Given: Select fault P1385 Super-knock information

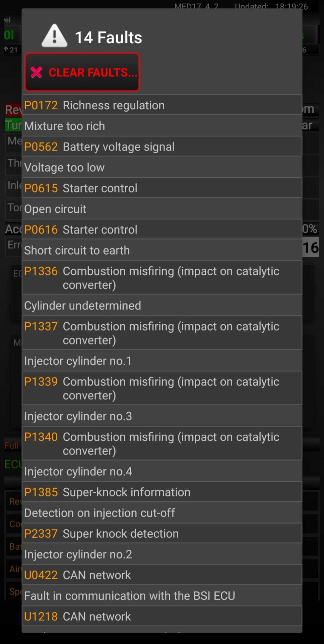Looking at the screenshot, I should tap(161, 492).
